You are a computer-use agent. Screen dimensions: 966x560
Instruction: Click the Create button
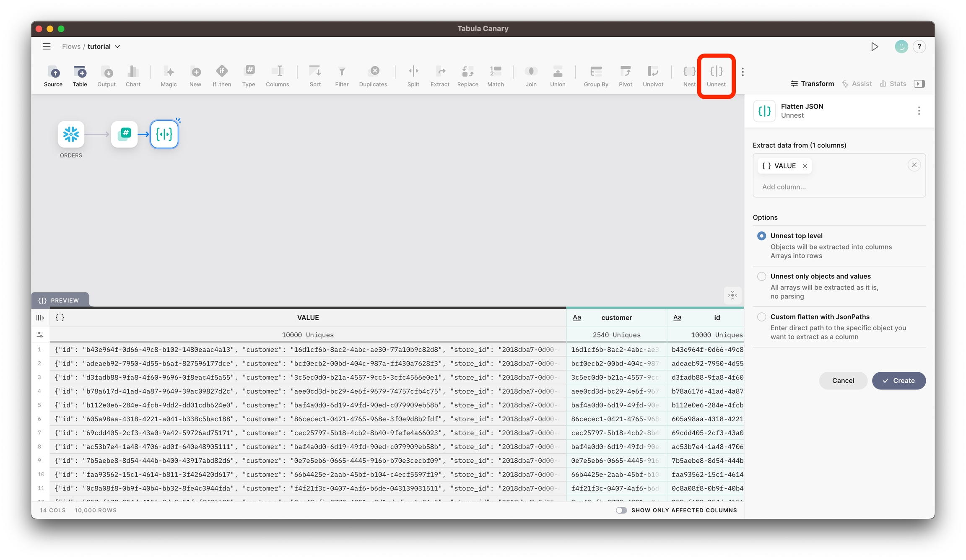tap(898, 381)
